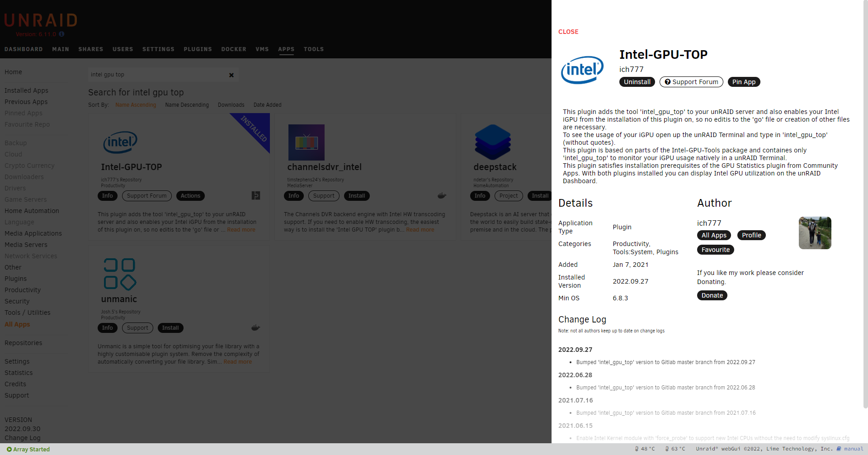Click the Intel-GPU-TOP card logo
Screen dimensions: 868x455
[x=120, y=142]
